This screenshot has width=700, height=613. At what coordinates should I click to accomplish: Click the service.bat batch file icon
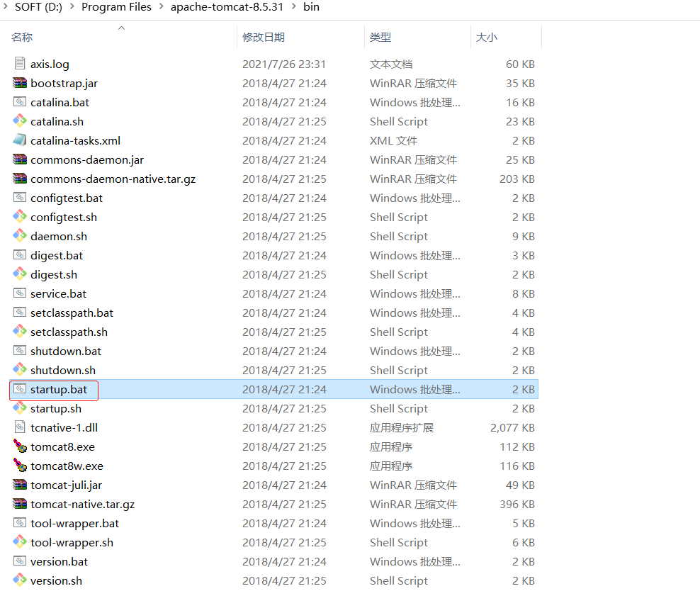tap(20, 293)
